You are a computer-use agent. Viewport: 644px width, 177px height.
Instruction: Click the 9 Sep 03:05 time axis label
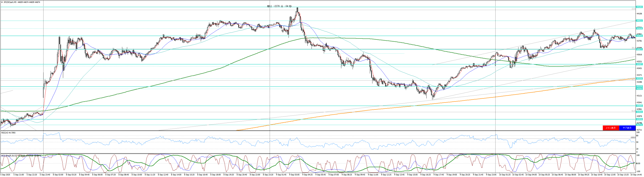pyautogui.click(x=294, y=174)
